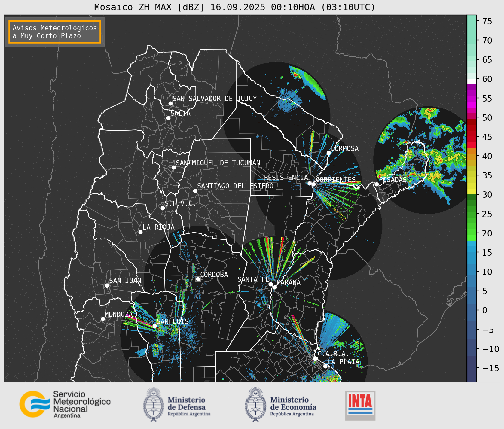Click the Ministerio de Economía emblem
This screenshot has height=429, width=504.
256,404
